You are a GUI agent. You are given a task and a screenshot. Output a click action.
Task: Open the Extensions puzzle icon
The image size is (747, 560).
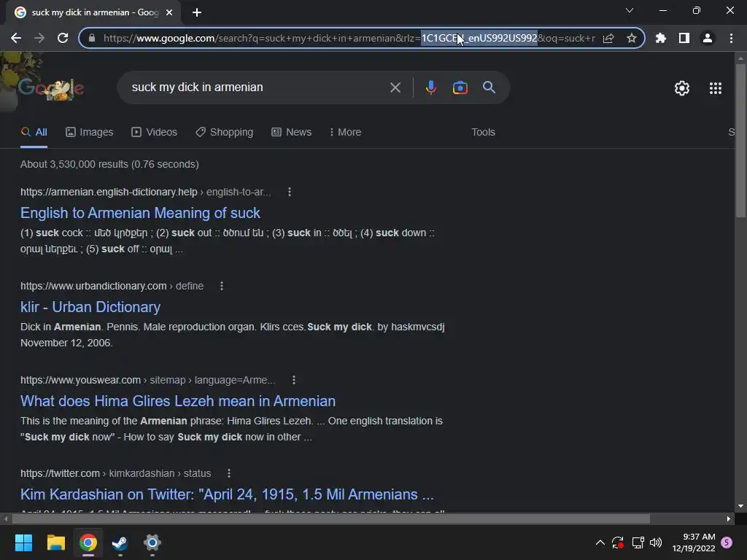coord(661,38)
